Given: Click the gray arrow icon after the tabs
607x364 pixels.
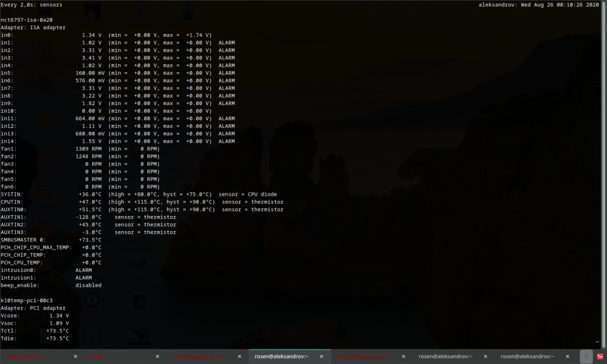Looking at the screenshot, I should [x=586, y=357].
